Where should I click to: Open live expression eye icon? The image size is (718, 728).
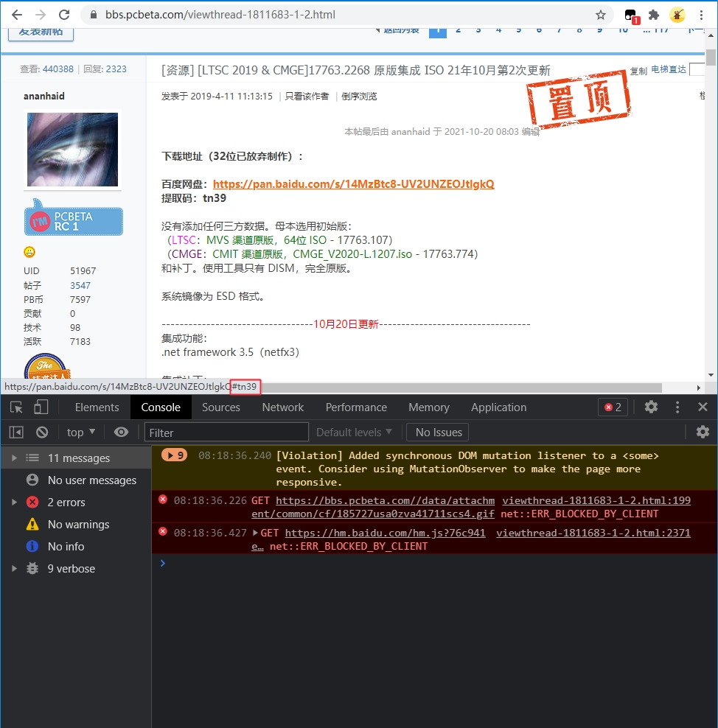(x=122, y=433)
